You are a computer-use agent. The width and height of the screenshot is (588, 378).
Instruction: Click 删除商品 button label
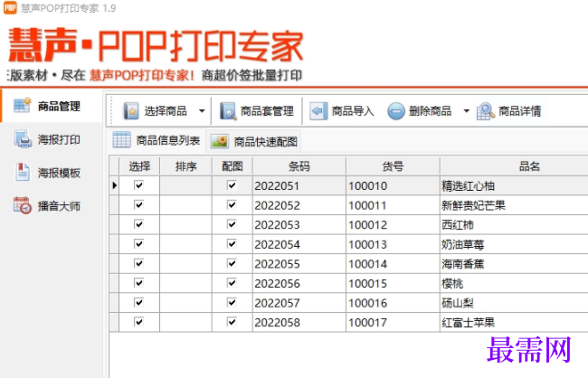[430, 111]
